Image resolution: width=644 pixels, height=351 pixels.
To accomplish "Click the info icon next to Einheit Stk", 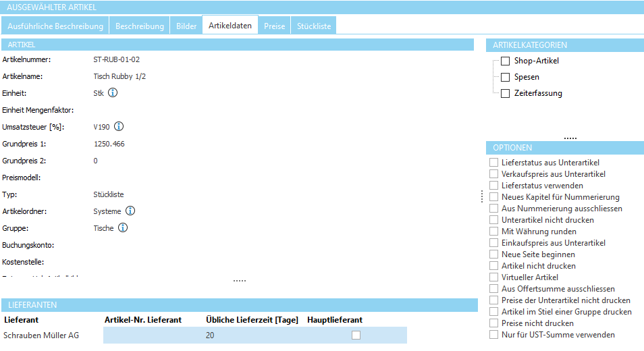I will coord(113,93).
